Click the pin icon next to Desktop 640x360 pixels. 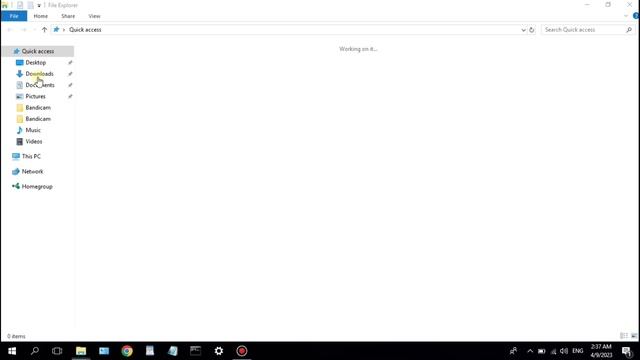tap(70, 62)
